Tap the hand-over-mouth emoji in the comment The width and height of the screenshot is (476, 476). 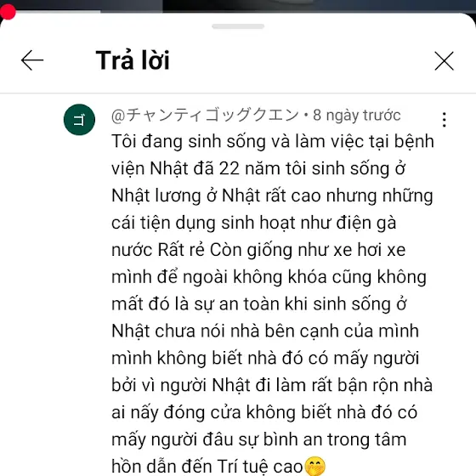[314, 466]
